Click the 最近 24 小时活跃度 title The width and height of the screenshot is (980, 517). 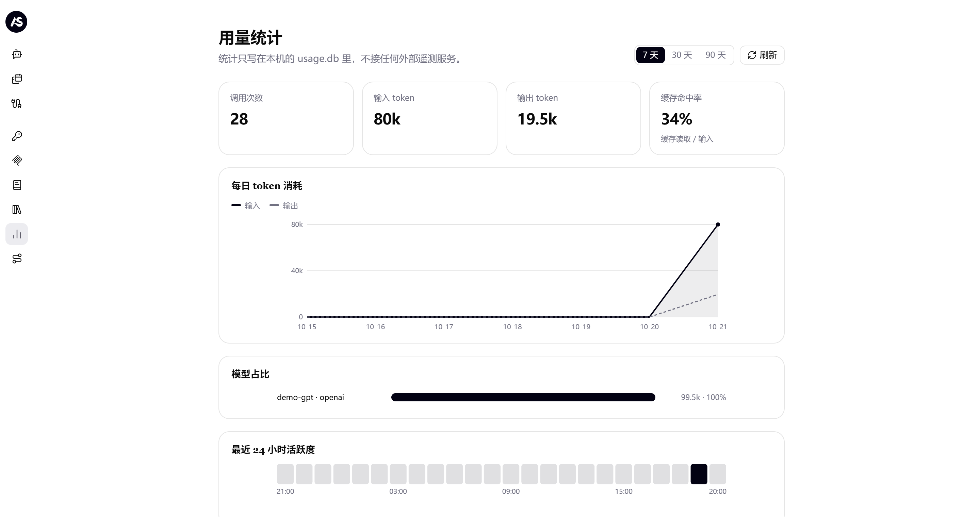point(273,450)
